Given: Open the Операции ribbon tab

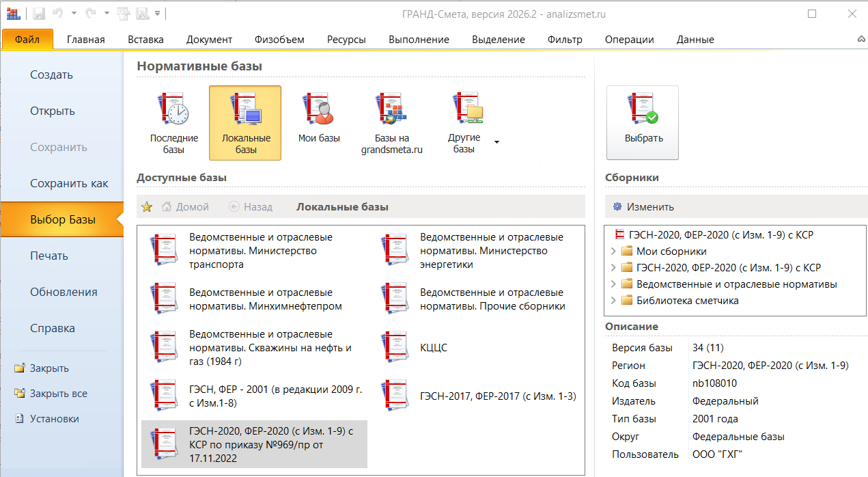Looking at the screenshot, I should [629, 39].
